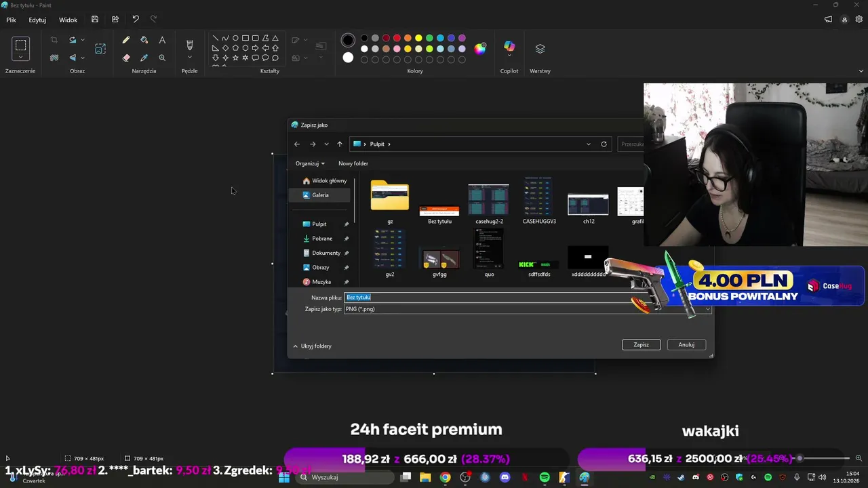Click the Anuluj button

click(686, 344)
